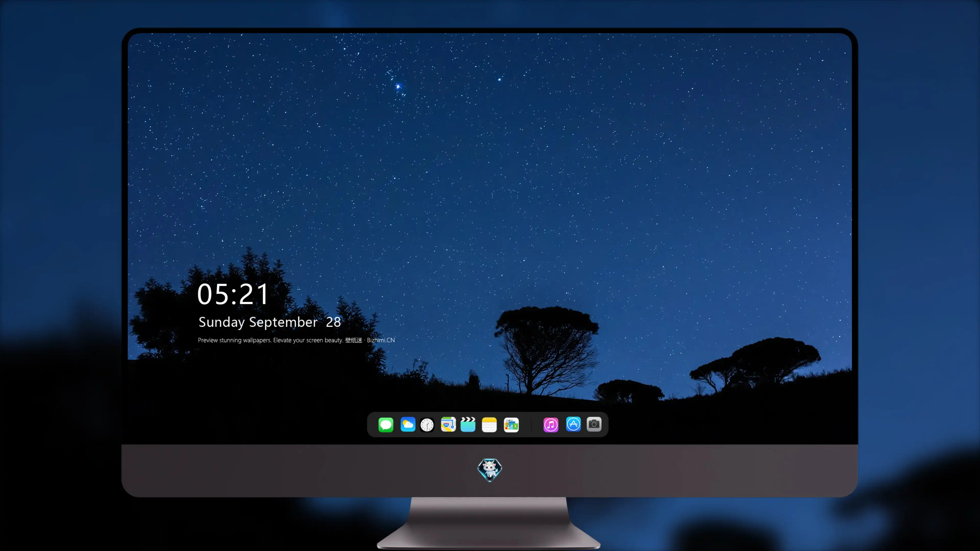Click the "Preview stunning wallpapers" tagline text

[x=296, y=340]
